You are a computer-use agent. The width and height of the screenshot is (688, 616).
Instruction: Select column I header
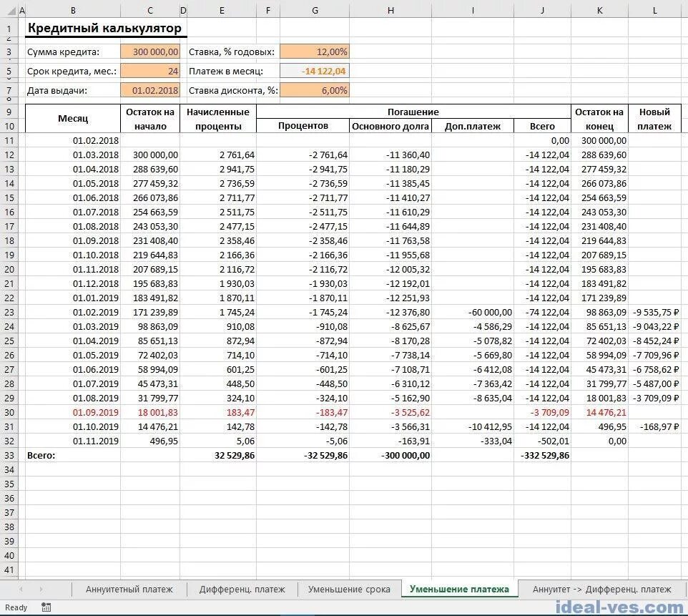(x=473, y=11)
